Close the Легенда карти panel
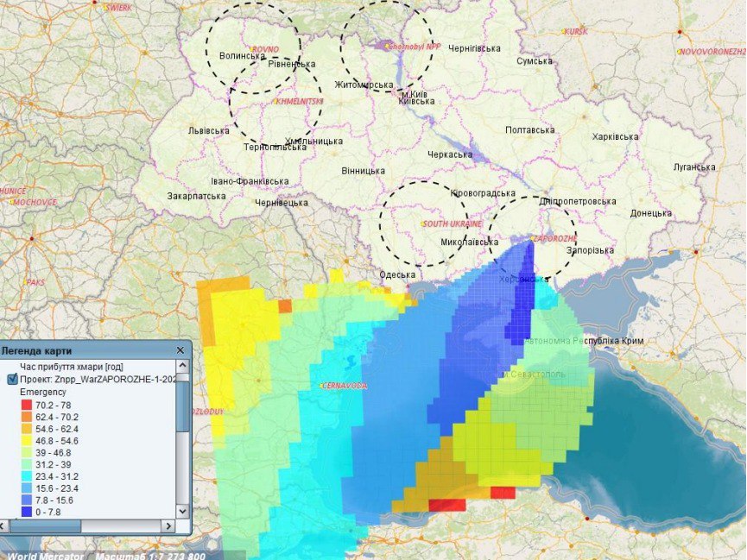Viewport: 747px width, 560px height. pos(180,350)
